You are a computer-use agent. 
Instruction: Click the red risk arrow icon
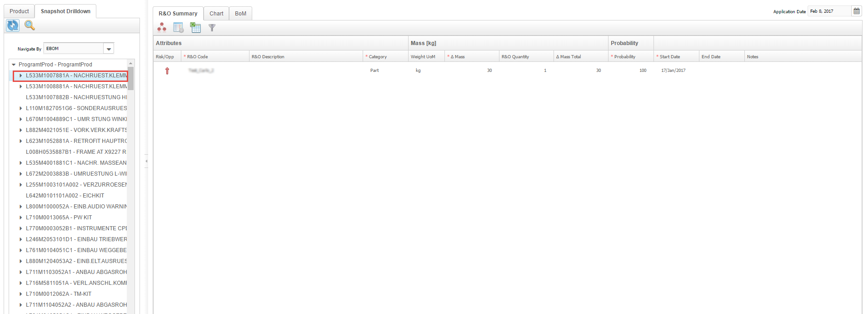coord(167,71)
